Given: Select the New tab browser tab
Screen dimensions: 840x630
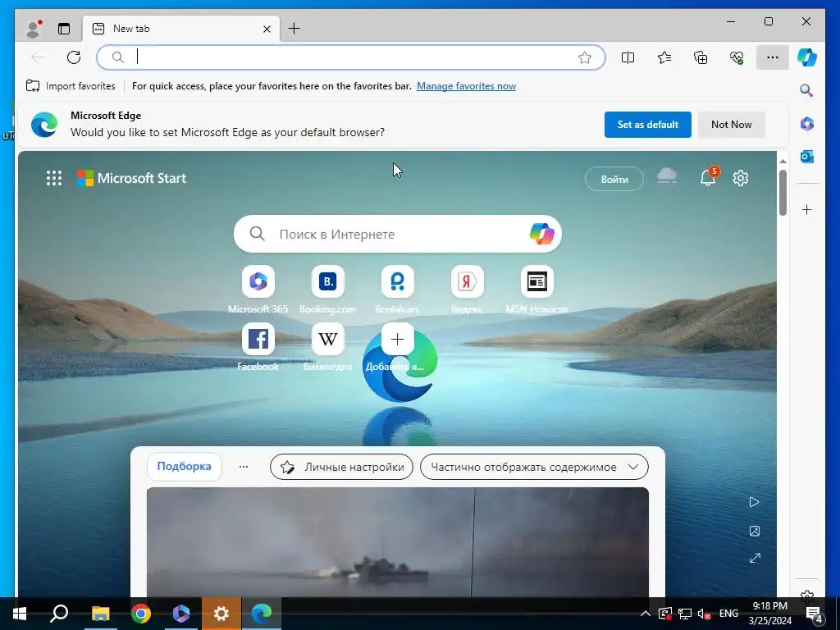Looking at the screenshot, I should [x=181, y=29].
